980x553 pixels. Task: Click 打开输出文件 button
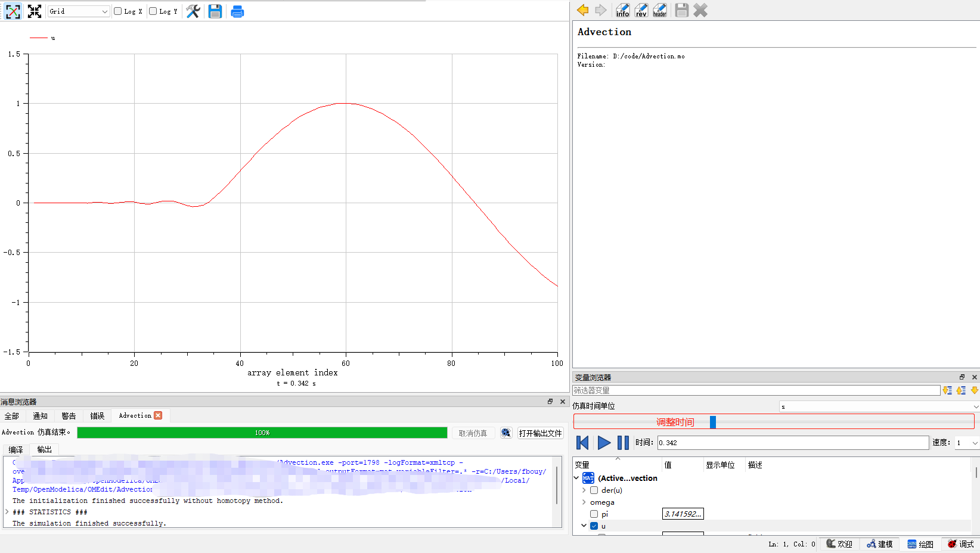click(540, 433)
